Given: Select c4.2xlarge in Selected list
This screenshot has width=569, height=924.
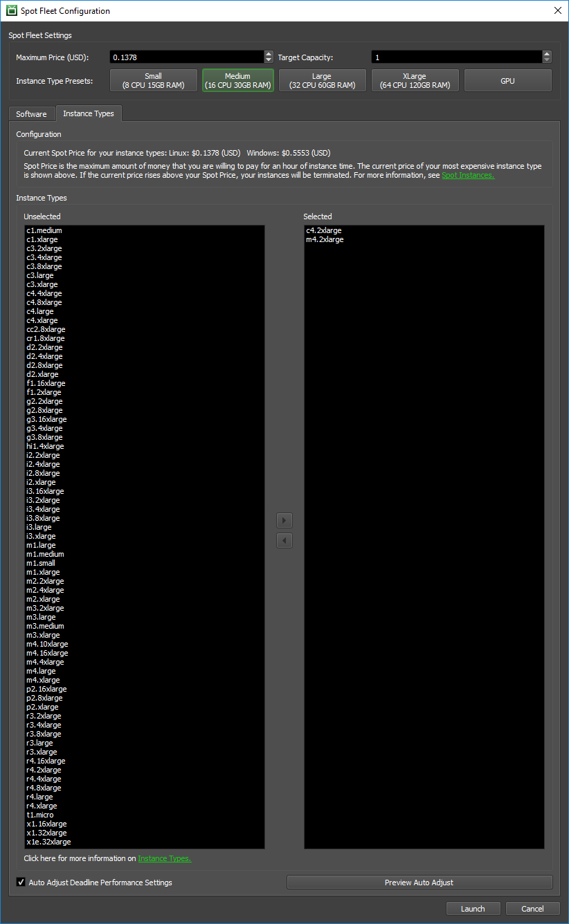Looking at the screenshot, I should tap(424, 230).
